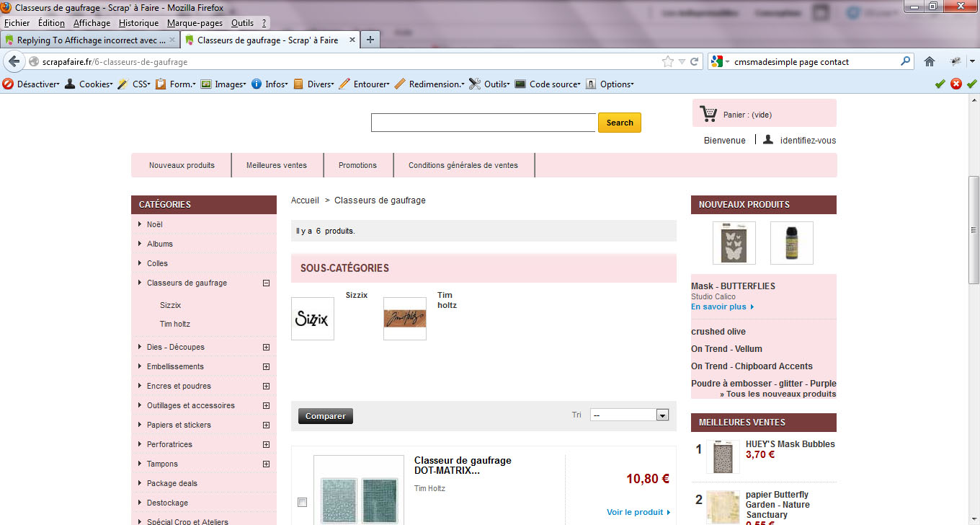980x525 pixels.
Task: Reload the page with the refresh icon
Action: (695, 62)
